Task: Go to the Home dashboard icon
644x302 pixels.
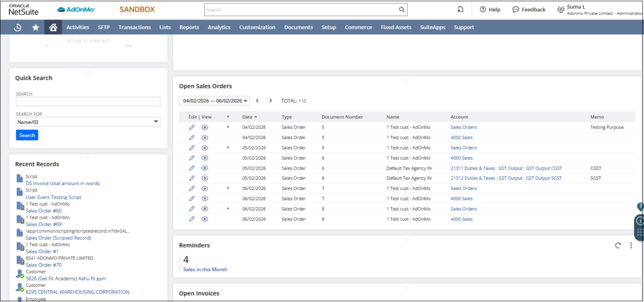Action: [53, 28]
